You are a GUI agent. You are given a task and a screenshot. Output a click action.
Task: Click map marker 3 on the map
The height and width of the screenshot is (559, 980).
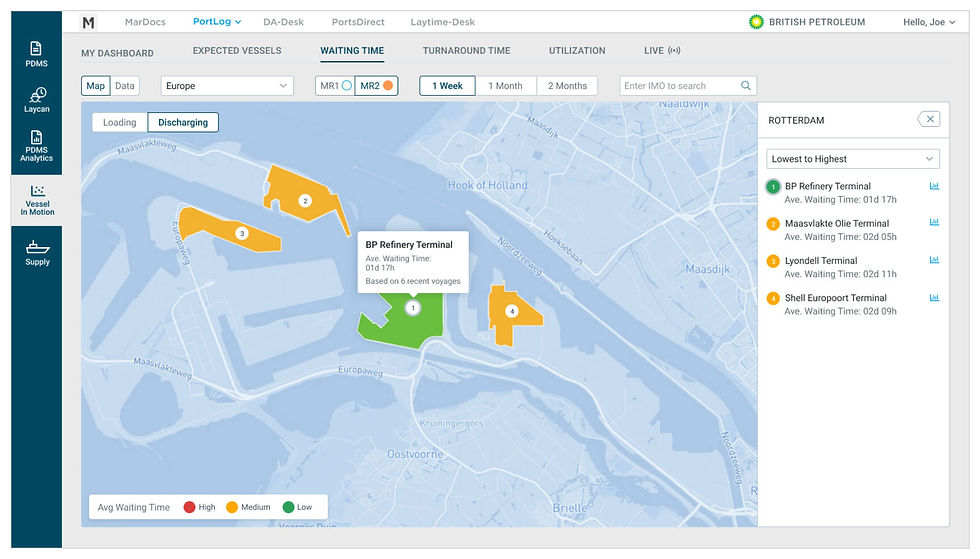[242, 233]
